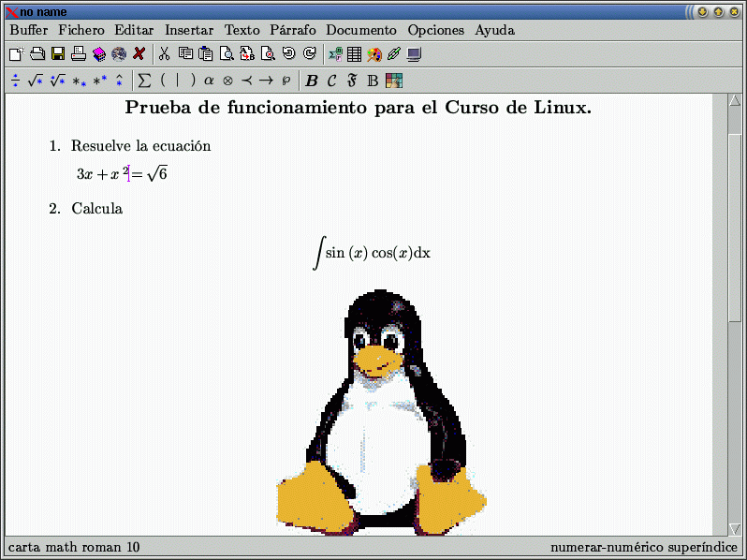
Task: Open the big operators sigma menu
Action: point(144,81)
